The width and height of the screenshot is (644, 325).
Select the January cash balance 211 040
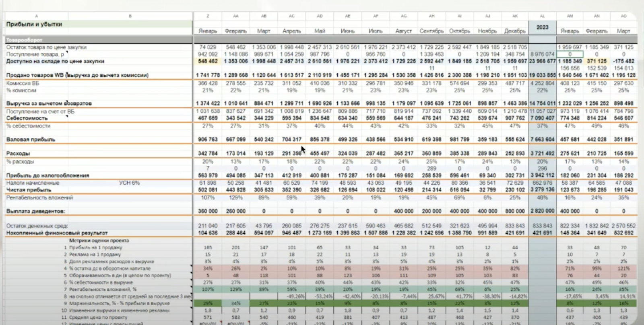coord(208,226)
